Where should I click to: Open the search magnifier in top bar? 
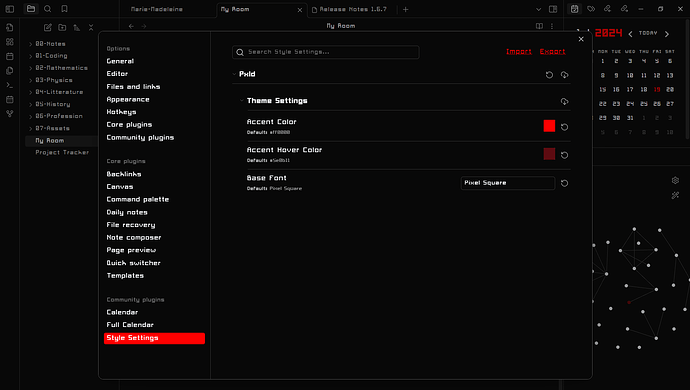tap(48, 9)
